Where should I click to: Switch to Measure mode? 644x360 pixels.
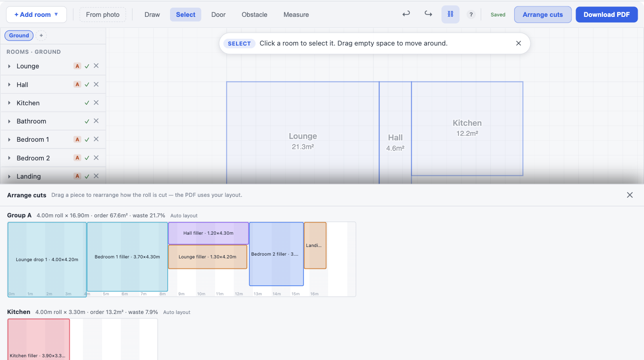pos(296,15)
